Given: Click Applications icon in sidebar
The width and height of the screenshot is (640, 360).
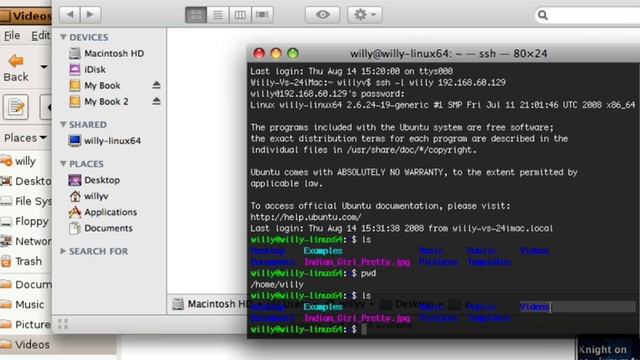Looking at the screenshot, I should [x=75, y=212].
